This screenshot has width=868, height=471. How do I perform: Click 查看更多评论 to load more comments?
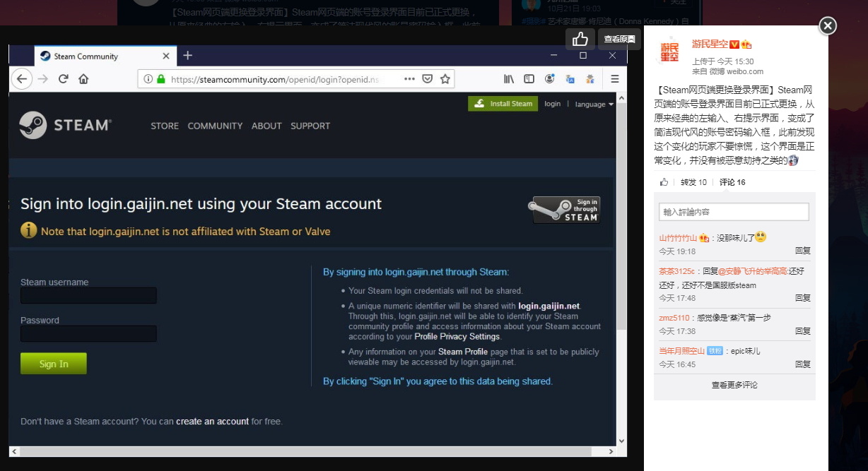pyautogui.click(x=734, y=385)
